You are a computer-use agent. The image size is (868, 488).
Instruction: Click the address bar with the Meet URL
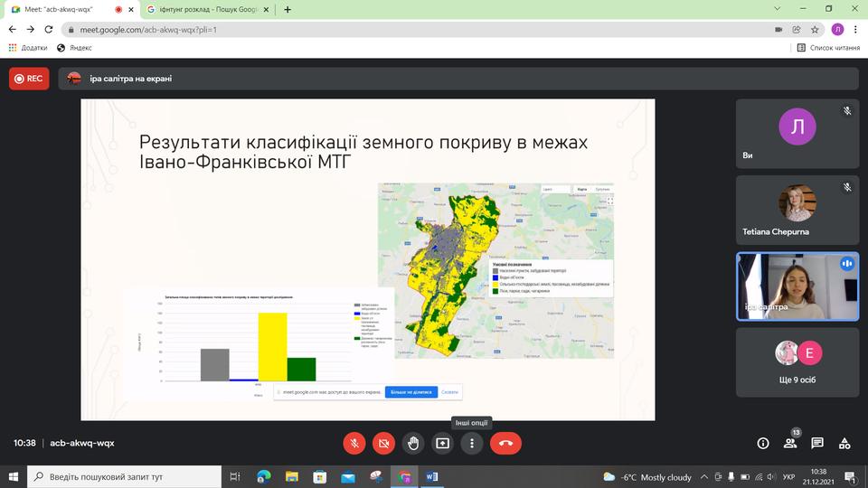[407, 29]
